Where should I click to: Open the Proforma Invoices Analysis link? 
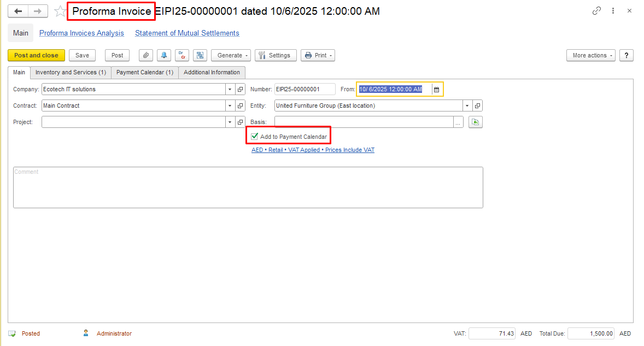(x=81, y=33)
